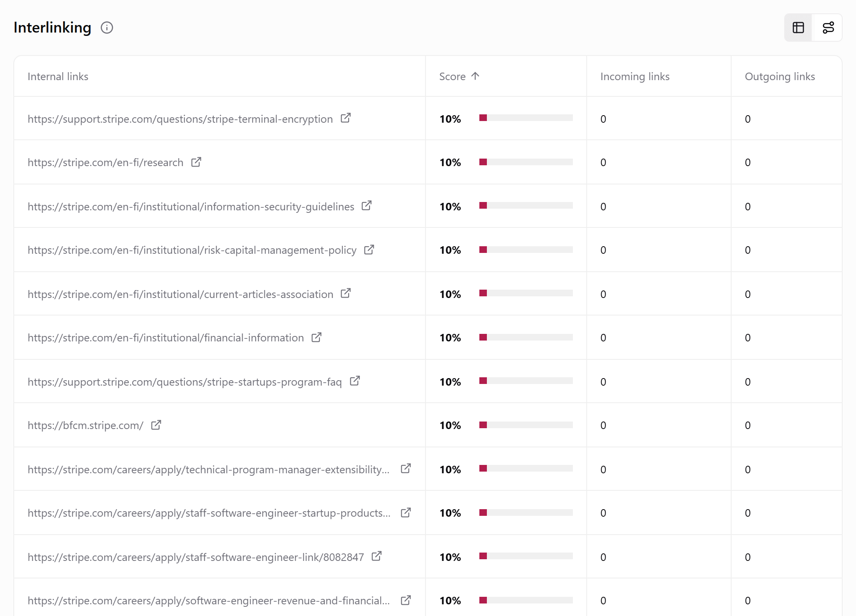
Task: Open external link icon for software-engineer-revenue-and-financial
Action: click(x=406, y=600)
